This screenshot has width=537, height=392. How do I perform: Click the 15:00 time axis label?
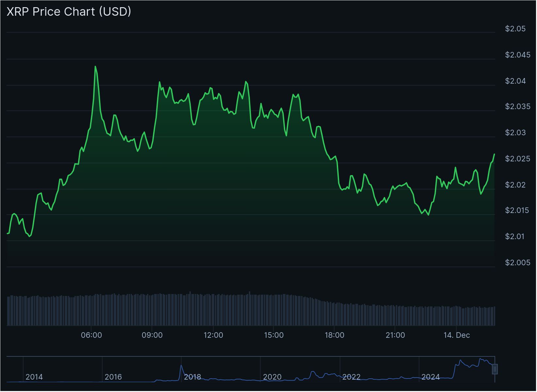274,335
